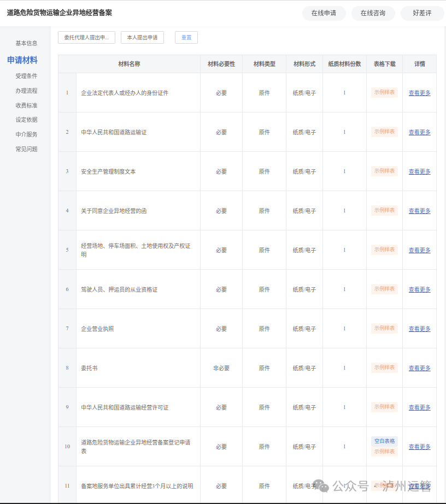Click the page title 道路危险货物运输企业异地经营备案

tap(59, 13)
